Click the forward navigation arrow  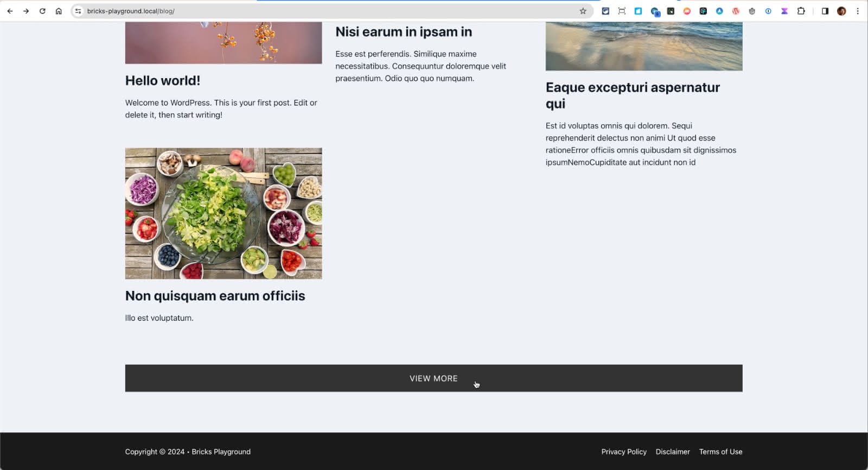pos(26,11)
